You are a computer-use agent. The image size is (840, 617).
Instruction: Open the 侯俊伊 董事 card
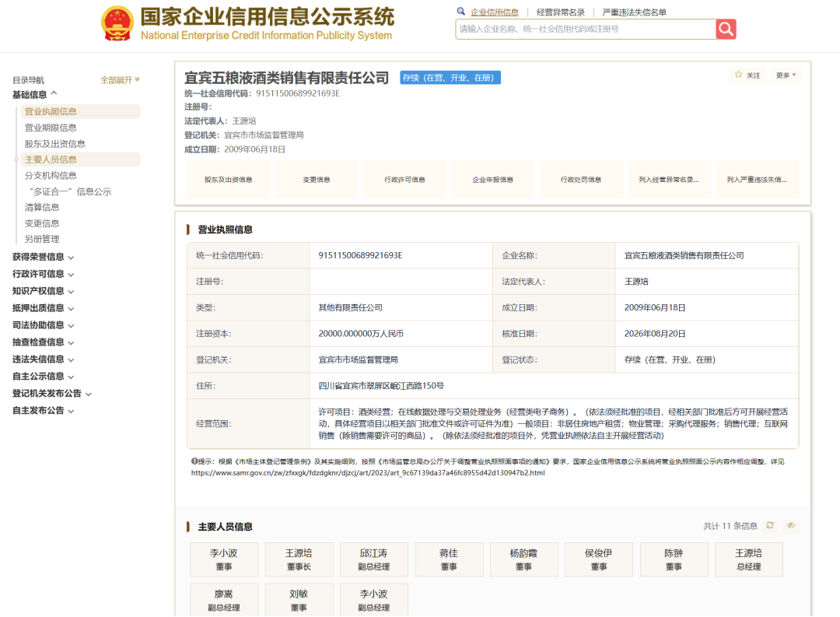click(x=598, y=559)
